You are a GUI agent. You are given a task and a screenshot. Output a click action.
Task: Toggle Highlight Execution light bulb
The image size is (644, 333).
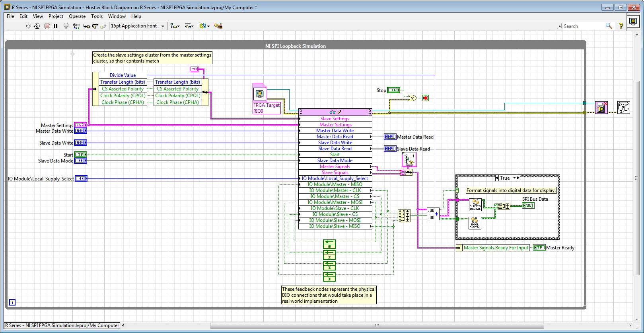click(66, 26)
